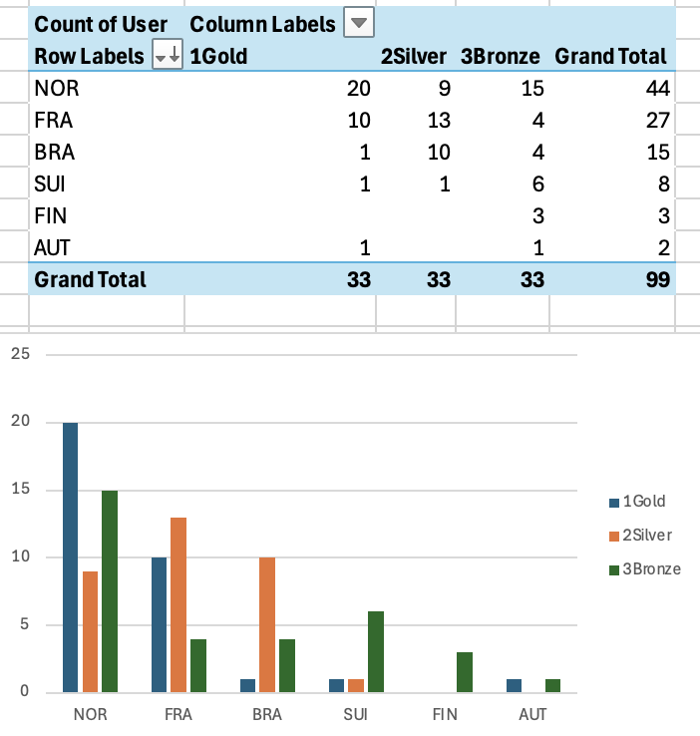Screen dimensions: 700x736
Task: Click the AUT category label on chart axis
Action: [x=533, y=715]
